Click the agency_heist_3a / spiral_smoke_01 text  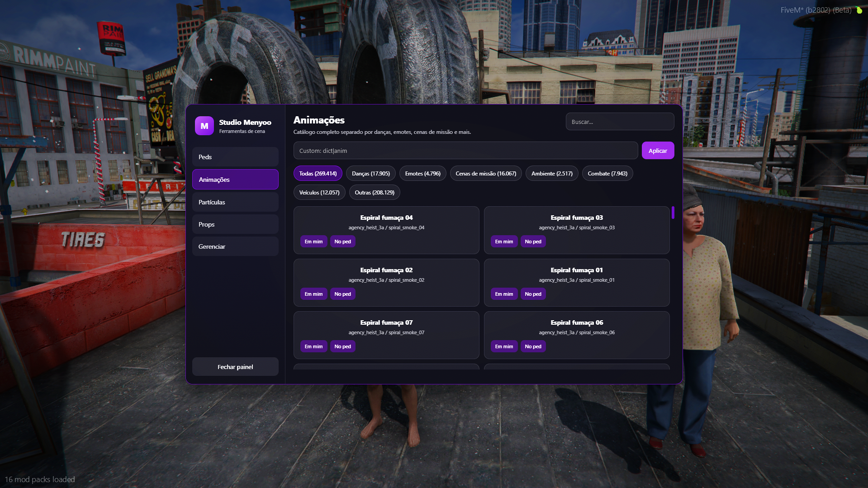click(x=577, y=280)
